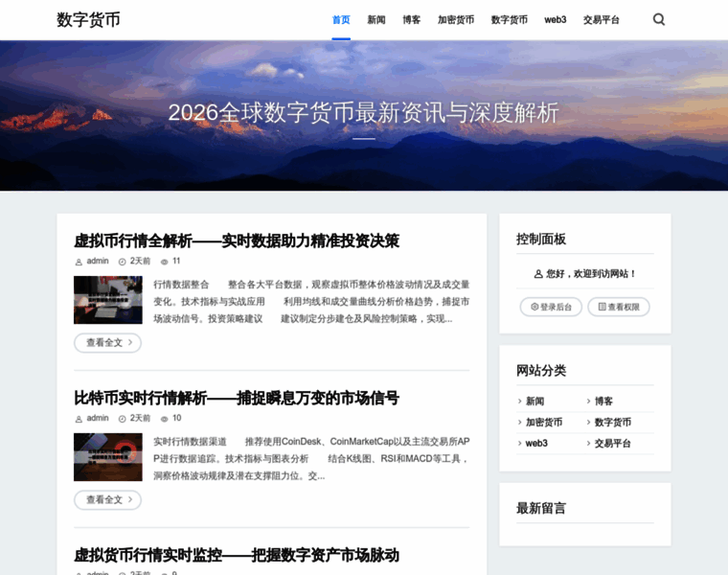Open web3 in top navigation
728x575 pixels.
(556, 19)
